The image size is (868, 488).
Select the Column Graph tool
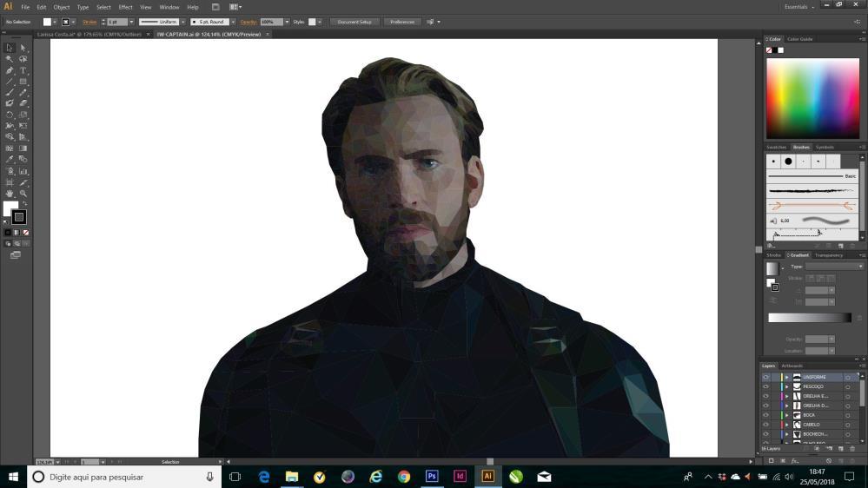point(23,171)
